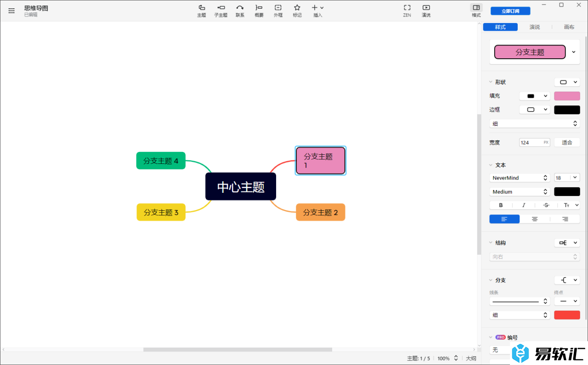Collapse the 结构 section
Image resolution: width=588 pixels, height=365 pixels.
491,243
